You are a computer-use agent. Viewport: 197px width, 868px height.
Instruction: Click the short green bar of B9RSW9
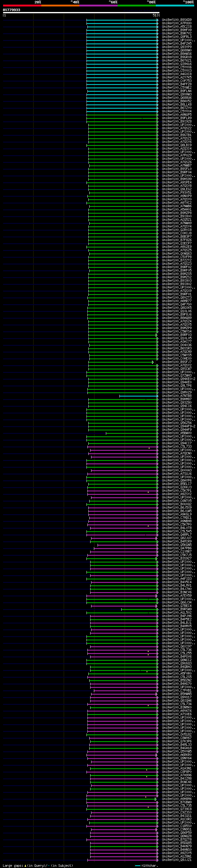[x=140, y=610]
